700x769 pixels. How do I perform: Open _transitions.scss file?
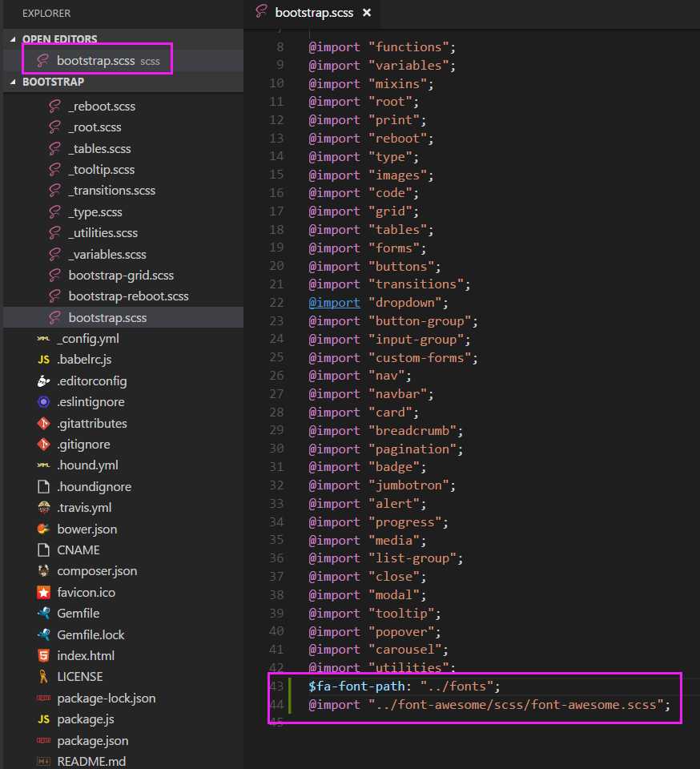[112, 191]
